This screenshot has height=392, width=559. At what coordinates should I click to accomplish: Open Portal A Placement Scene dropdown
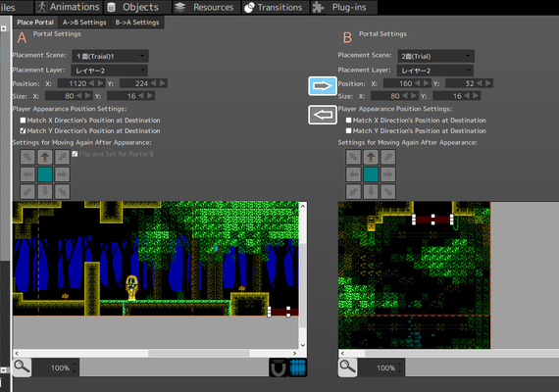(110, 56)
